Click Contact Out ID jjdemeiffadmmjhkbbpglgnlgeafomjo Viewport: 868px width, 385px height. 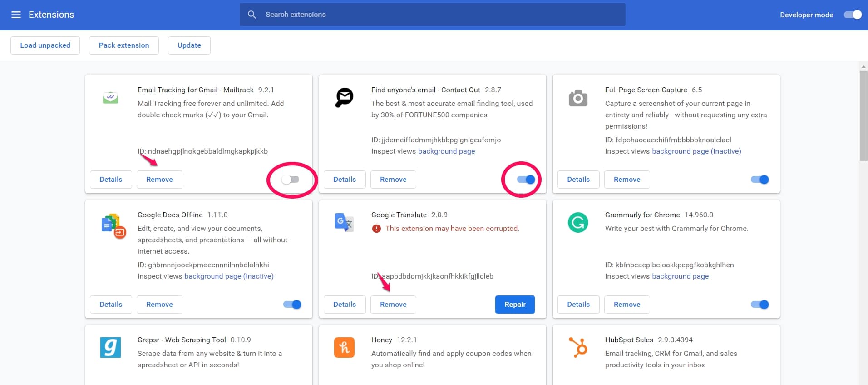pos(436,140)
